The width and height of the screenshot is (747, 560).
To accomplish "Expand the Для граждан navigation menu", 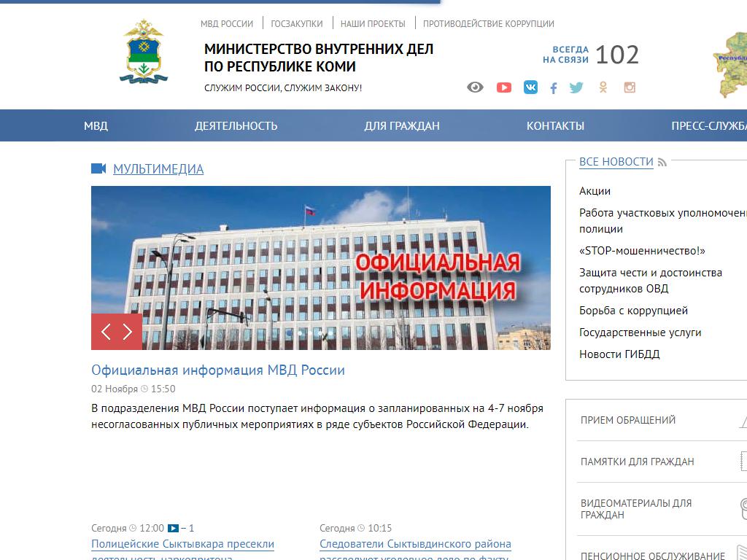I will [x=402, y=125].
